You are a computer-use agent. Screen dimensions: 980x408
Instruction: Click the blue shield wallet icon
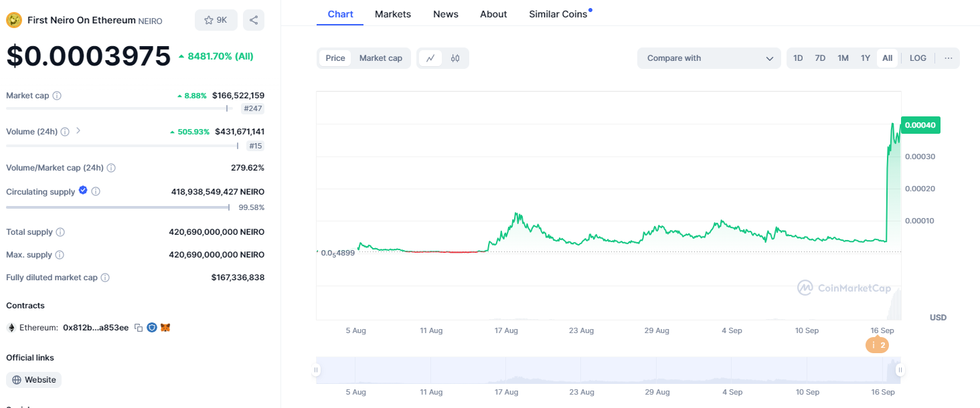[x=152, y=328]
